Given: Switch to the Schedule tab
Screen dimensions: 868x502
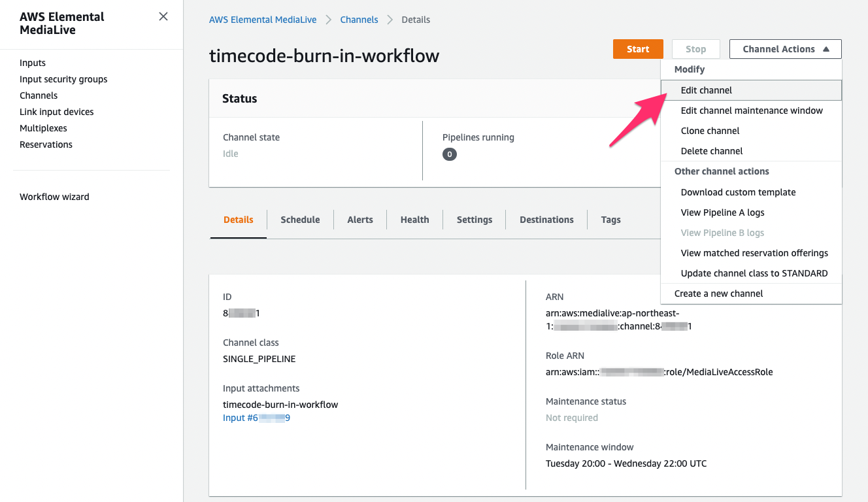Looking at the screenshot, I should click(300, 220).
